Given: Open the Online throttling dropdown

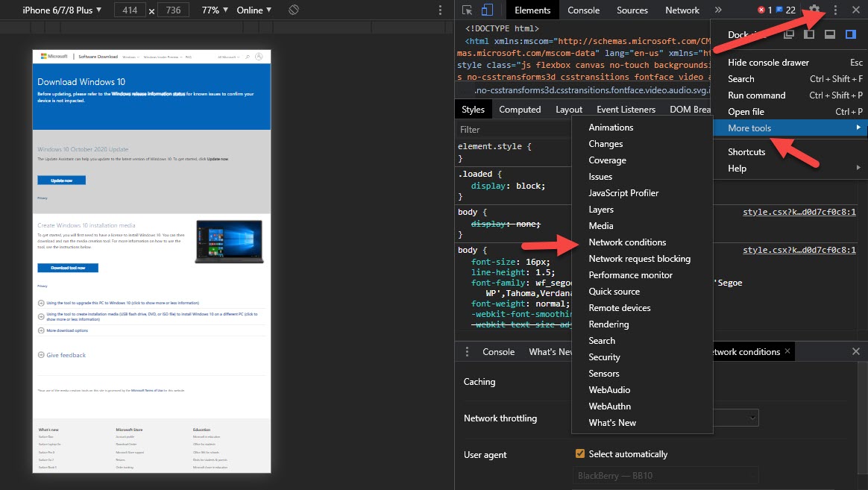Looking at the screenshot, I should (x=254, y=10).
